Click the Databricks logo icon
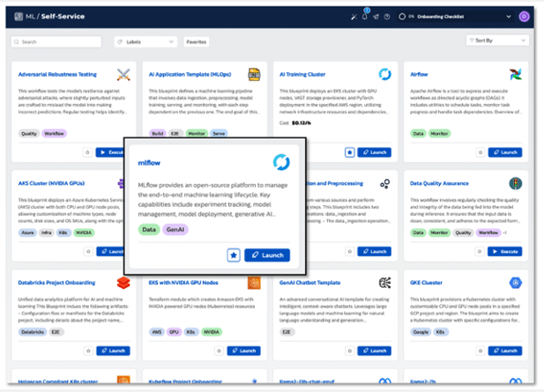 [x=123, y=284]
